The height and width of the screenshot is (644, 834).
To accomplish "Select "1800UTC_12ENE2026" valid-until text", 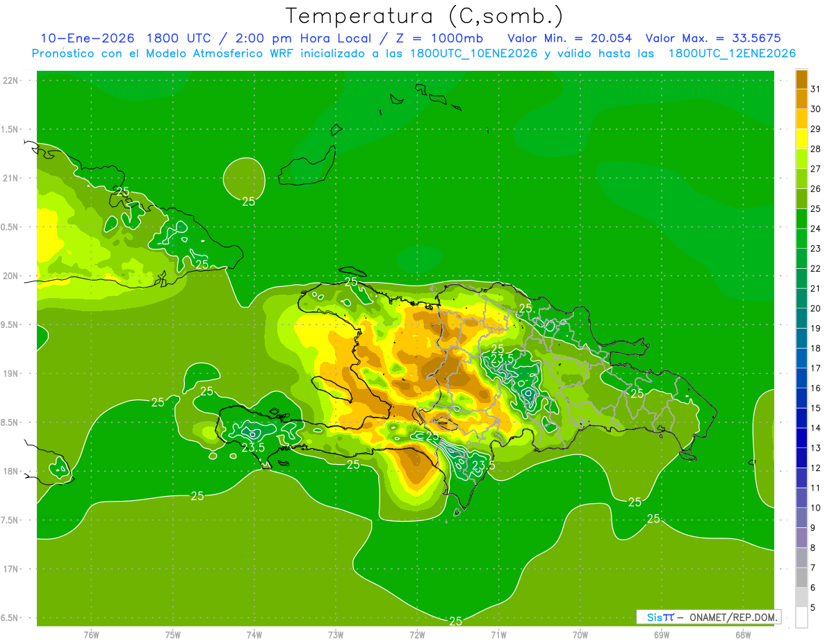I will 732,53.
